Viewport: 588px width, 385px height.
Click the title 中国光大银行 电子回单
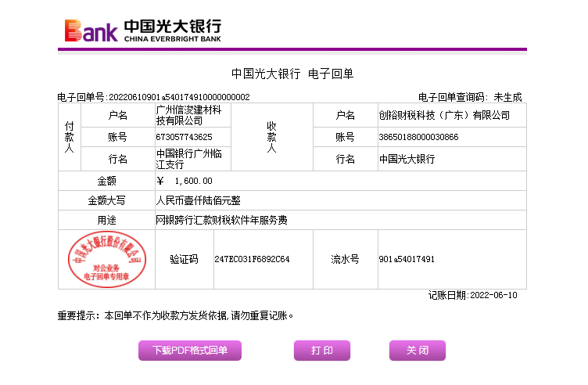292,74
